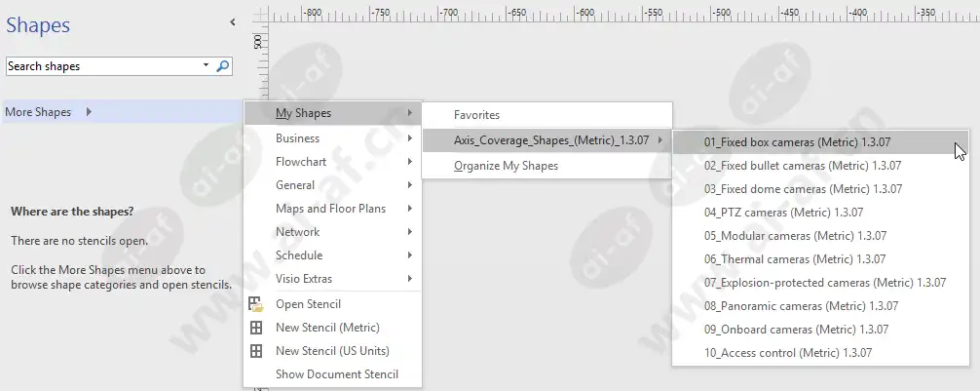Click the My Shapes submenu arrow

click(410, 113)
